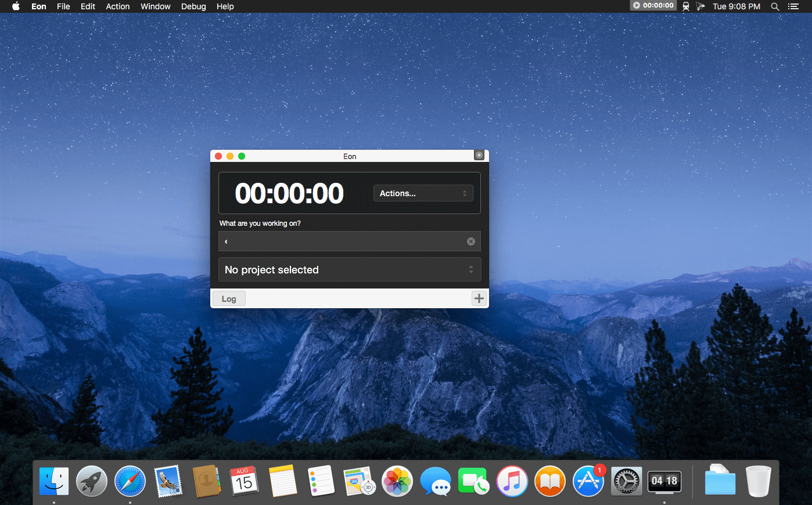This screenshot has height=505, width=812.
Task: Click the Eon timer status in menu bar
Action: [653, 6]
